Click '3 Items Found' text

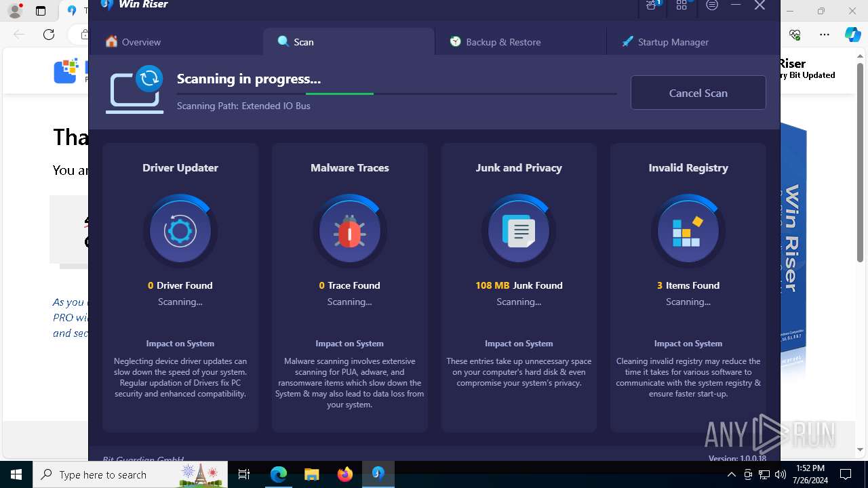tap(688, 285)
